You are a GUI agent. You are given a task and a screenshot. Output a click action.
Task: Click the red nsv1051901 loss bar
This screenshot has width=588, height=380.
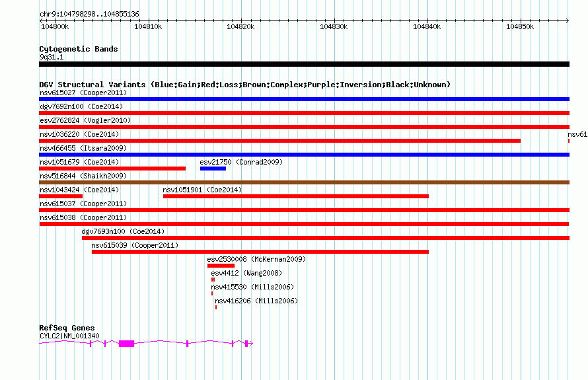click(x=296, y=196)
